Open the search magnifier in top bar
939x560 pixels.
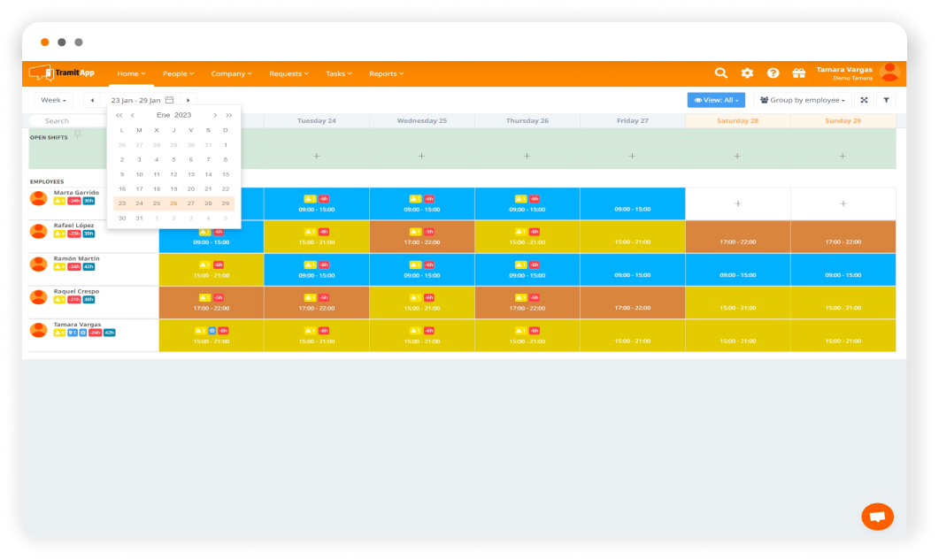721,73
